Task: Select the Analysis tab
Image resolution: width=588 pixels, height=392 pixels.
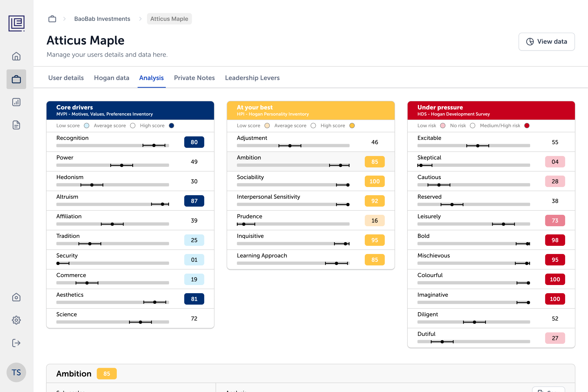Action: pyautogui.click(x=152, y=78)
